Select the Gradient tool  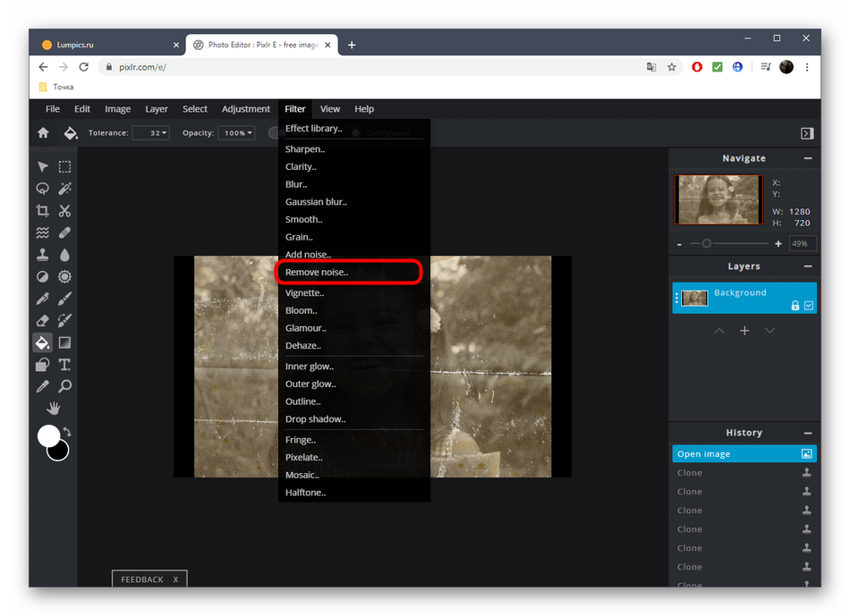click(64, 342)
